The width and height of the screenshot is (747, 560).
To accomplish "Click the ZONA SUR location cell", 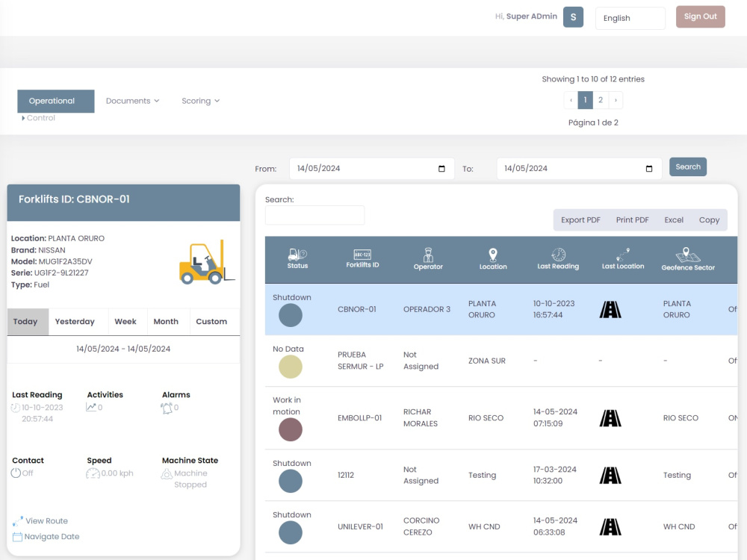I will [x=487, y=361].
